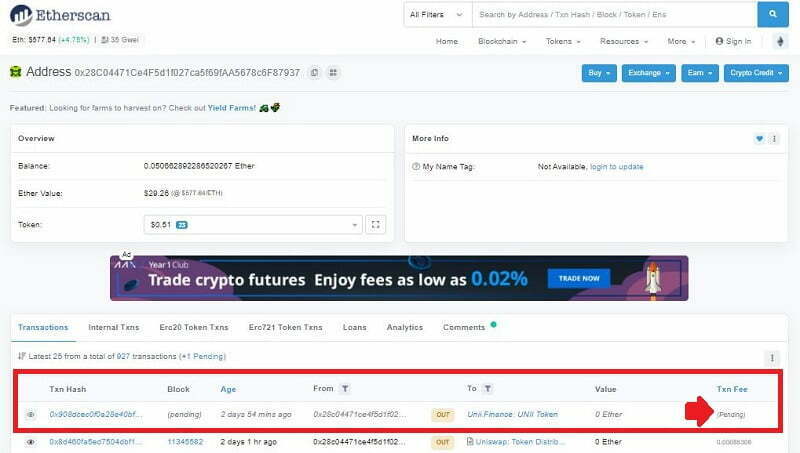
Task: Click the Balance 0.050662892286520267 Ether value
Action: [199, 166]
